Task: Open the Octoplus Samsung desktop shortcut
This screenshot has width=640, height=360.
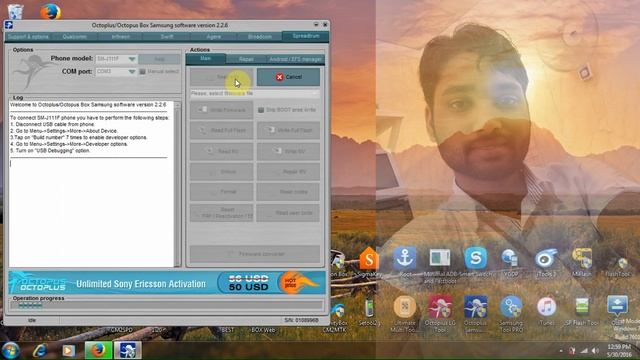Action: click(x=476, y=313)
